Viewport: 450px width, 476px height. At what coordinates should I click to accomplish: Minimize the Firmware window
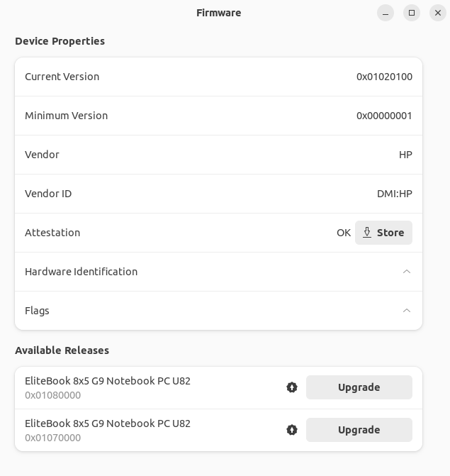coord(386,13)
